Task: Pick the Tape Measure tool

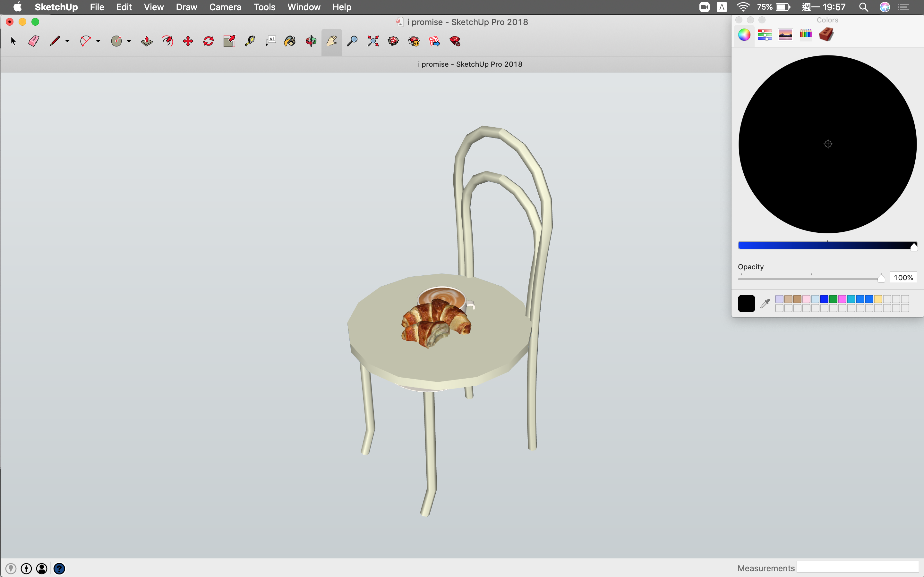Action: (x=250, y=41)
